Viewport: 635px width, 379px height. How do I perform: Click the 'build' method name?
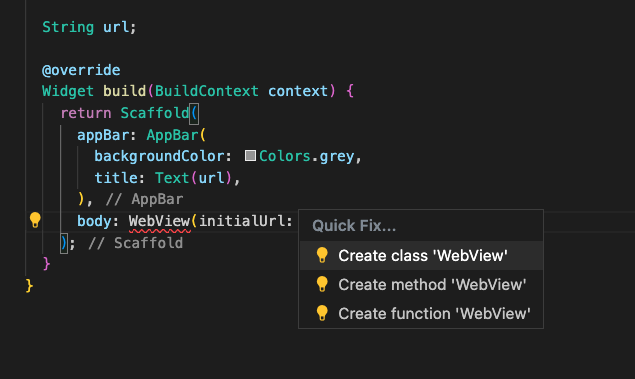(125, 91)
